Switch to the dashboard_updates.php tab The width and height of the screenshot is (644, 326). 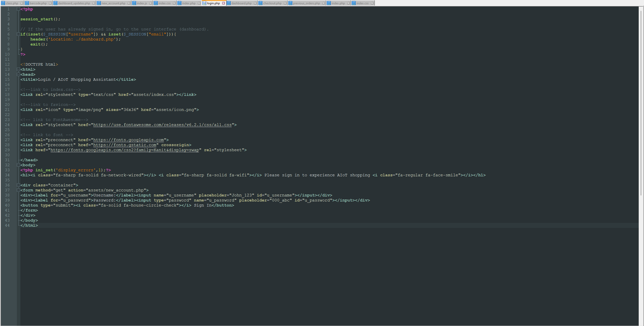click(73, 3)
